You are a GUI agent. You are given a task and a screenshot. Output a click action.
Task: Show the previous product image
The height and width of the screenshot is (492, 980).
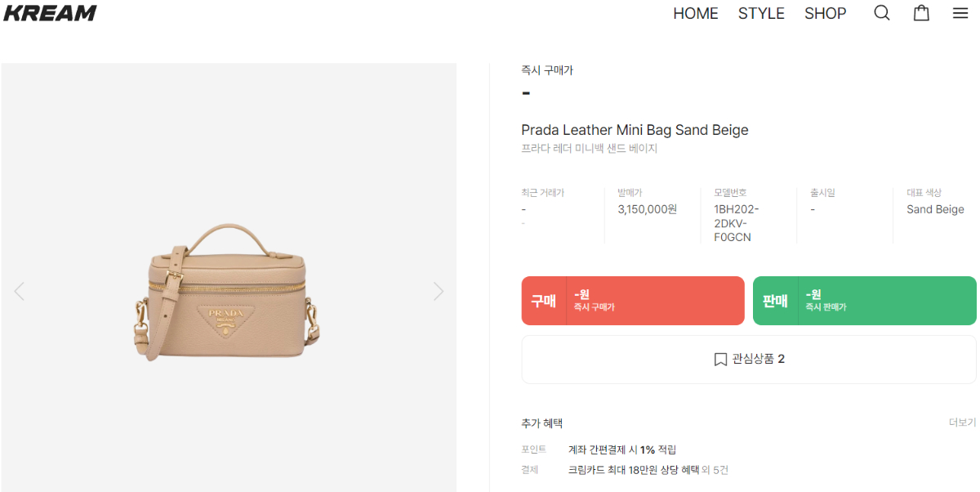tap(19, 291)
